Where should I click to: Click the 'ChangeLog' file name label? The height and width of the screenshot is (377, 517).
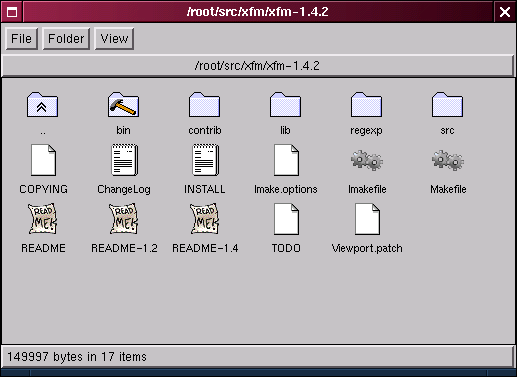tap(124, 190)
